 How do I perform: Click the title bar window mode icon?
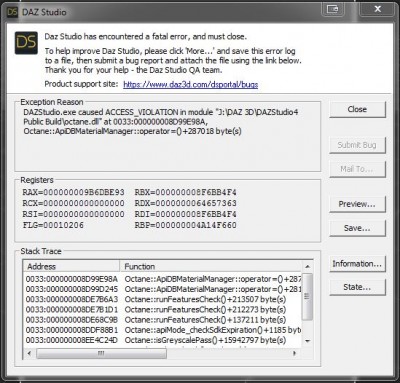pos(333,9)
